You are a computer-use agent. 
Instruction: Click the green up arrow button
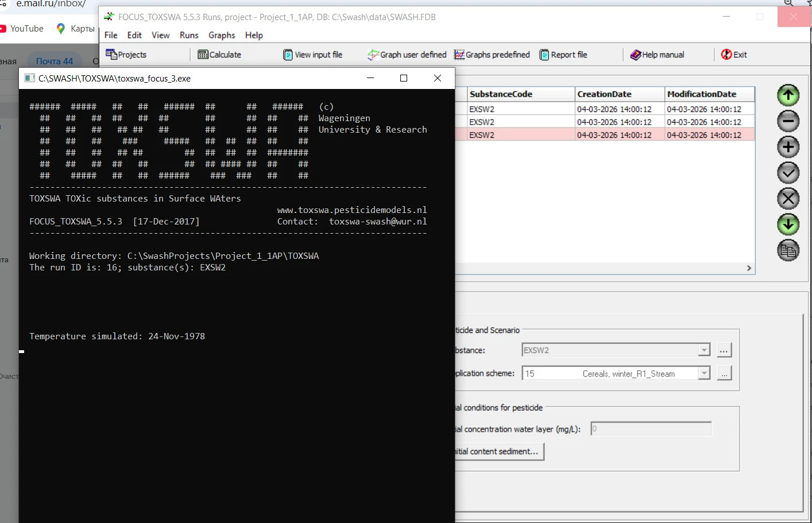tap(788, 95)
